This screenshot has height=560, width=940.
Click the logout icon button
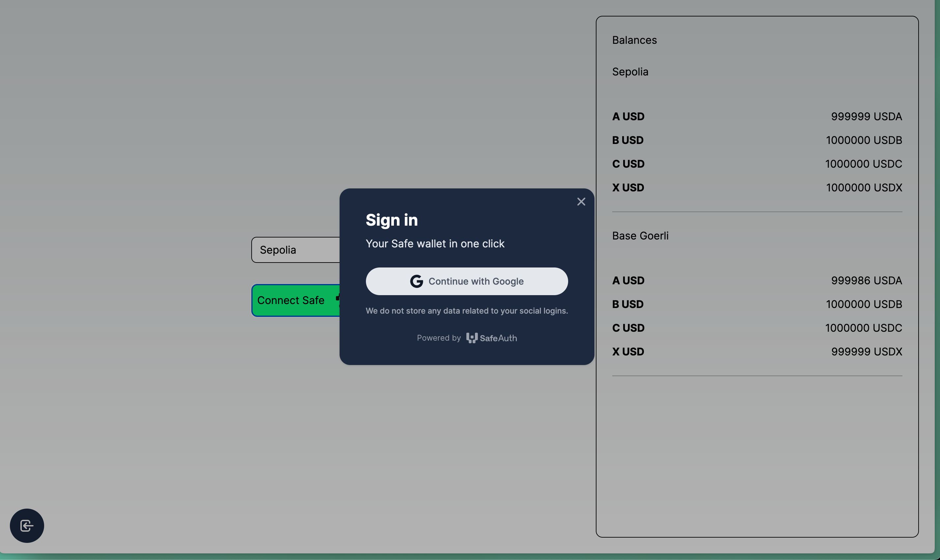click(27, 526)
